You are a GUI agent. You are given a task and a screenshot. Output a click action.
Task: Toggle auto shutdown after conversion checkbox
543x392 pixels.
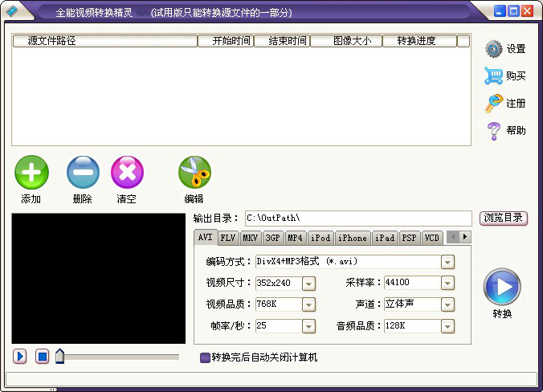pyautogui.click(x=205, y=357)
